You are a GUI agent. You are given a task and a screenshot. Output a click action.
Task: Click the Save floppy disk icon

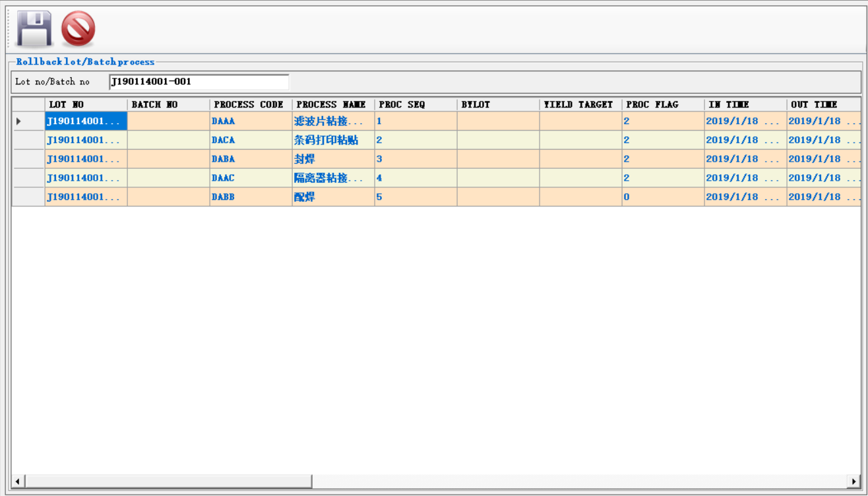(x=34, y=29)
